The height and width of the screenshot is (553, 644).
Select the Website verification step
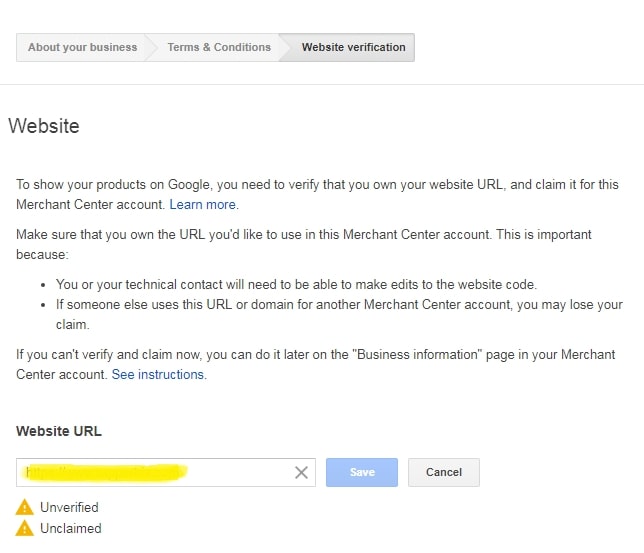coord(353,47)
